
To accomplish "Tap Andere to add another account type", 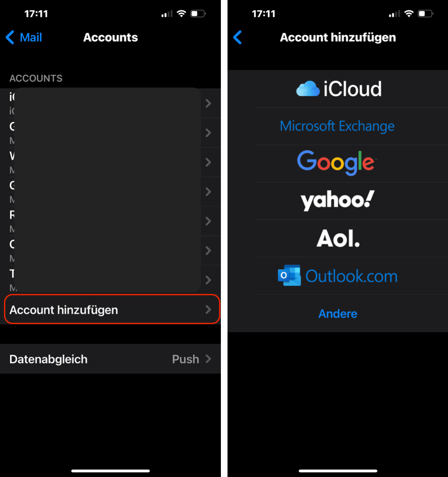I will (x=337, y=313).
